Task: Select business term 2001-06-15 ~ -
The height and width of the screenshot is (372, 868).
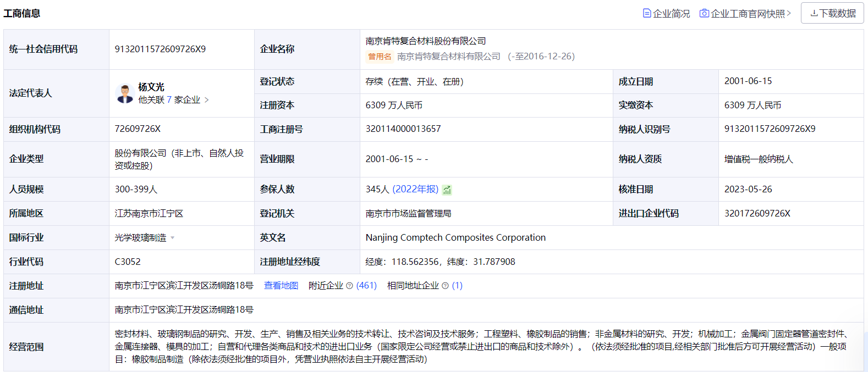Action: (397, 159)
